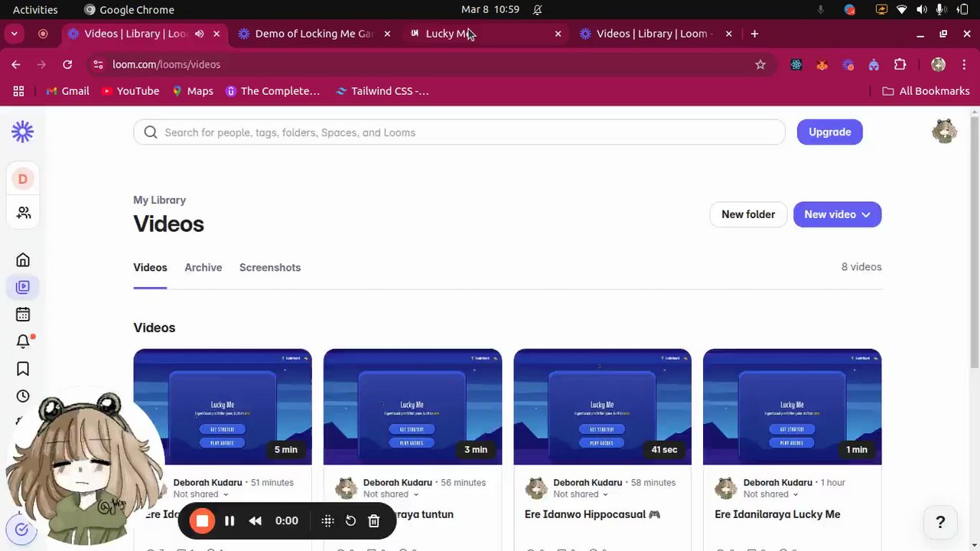Open the 41 sec video thumbnail
The width and height of the screenshot is (980, 551).
(x=603, y=407)
